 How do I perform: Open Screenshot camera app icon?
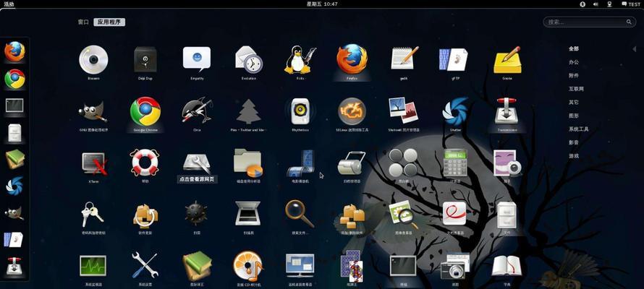(454, 266)
